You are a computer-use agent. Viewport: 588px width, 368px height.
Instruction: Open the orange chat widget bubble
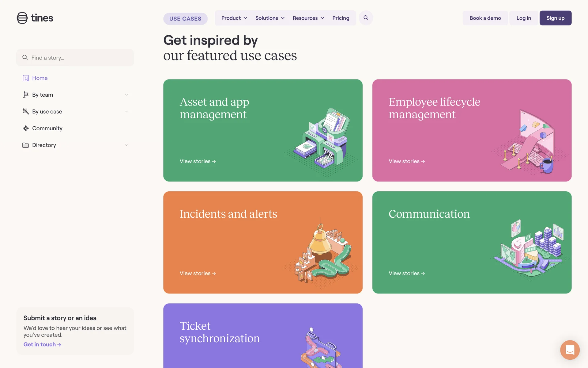(x=570, y=350)
